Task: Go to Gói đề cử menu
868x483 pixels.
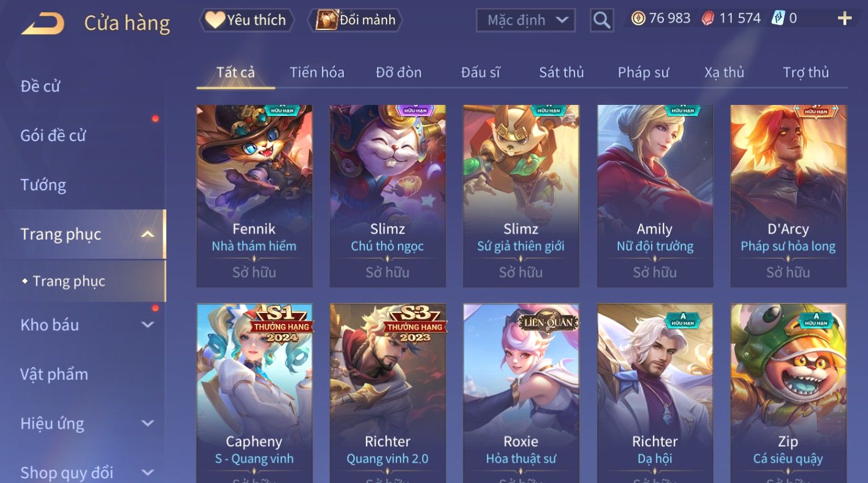Action: coord(53,136)
